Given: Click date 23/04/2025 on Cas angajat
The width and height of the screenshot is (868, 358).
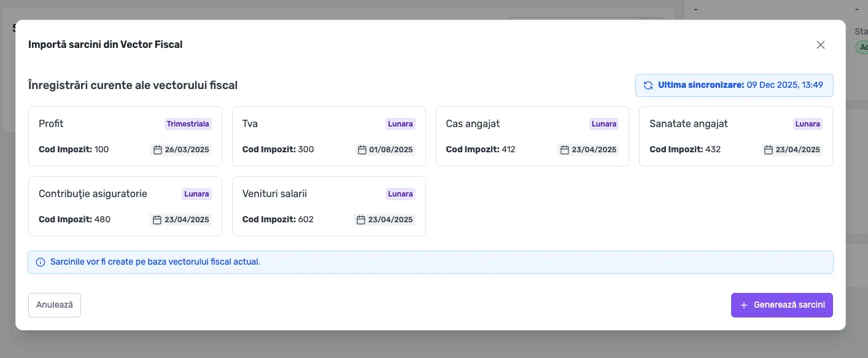Looking at the screenshot, I should coord(594,150).
